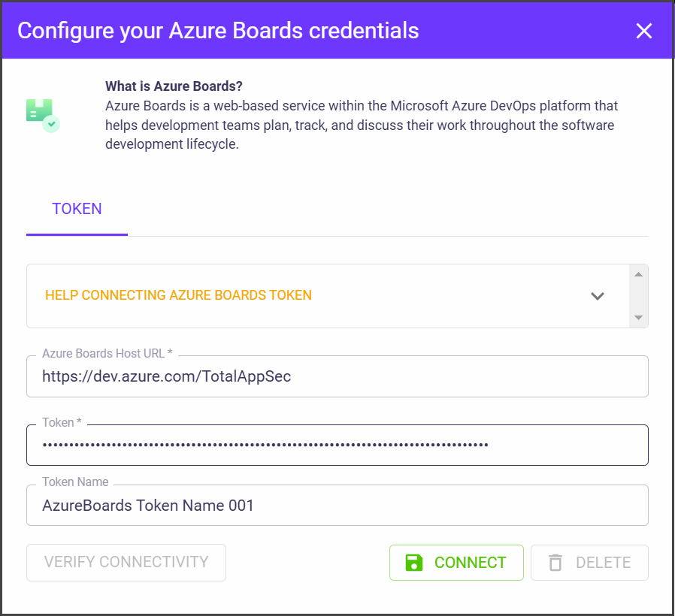Viewport: 675px width, 616px height.
Task: Click the 'What is Azure Boards?' heading
Action: pyautogui.click(x=174, y=86)
